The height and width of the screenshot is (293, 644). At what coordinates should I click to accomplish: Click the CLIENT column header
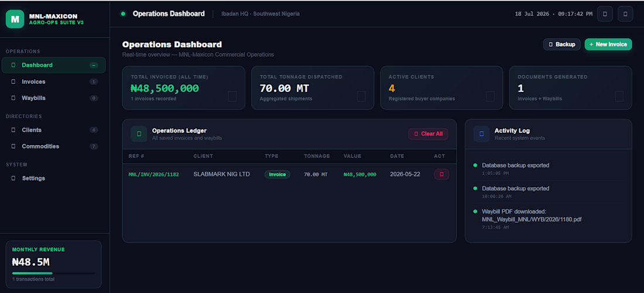pos(204,156)
